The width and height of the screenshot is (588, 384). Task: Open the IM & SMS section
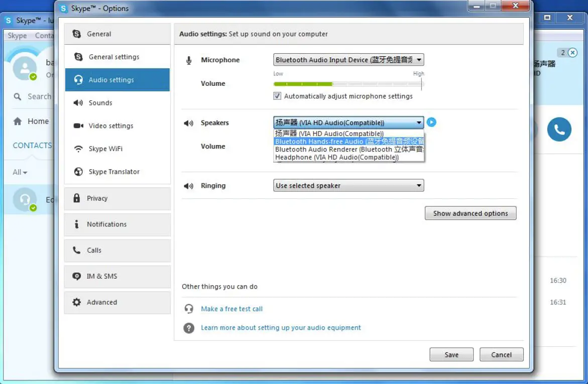coord(117,277)
